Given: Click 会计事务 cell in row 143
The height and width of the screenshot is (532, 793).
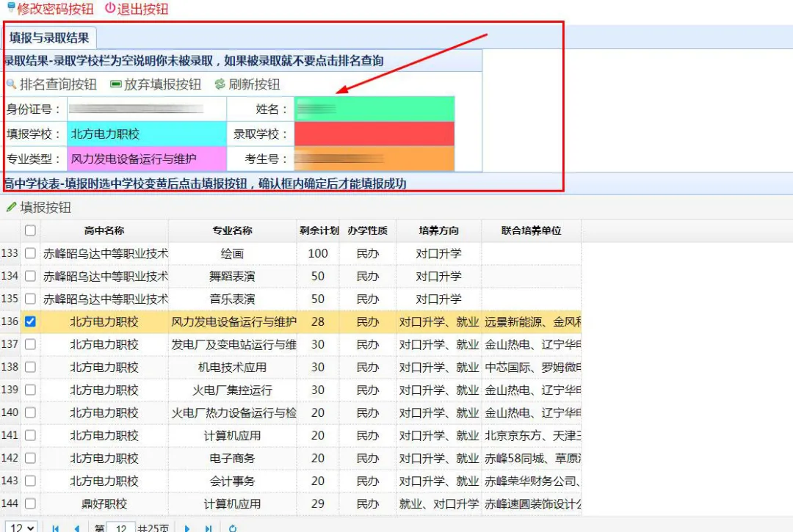Looking at the screenshot, I should click(x=232, y=481).
